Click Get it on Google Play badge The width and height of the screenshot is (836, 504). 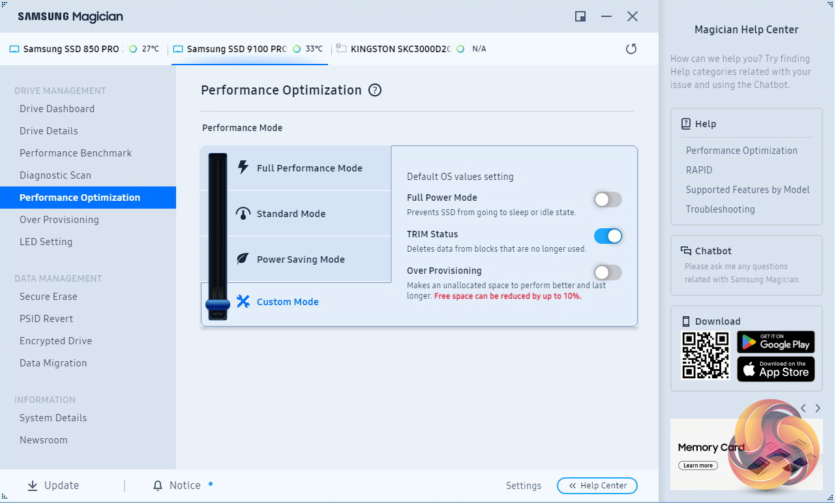tap(776, 342)
